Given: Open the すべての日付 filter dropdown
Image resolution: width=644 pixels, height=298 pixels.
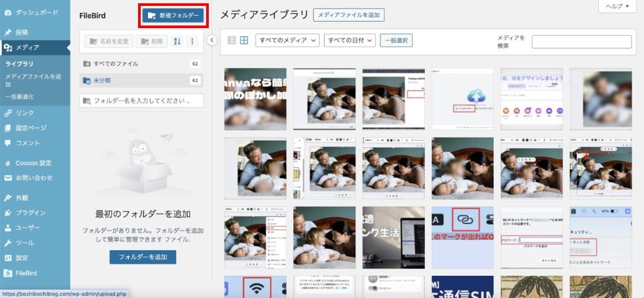Looking at the screenshot, I should point(350,41).
